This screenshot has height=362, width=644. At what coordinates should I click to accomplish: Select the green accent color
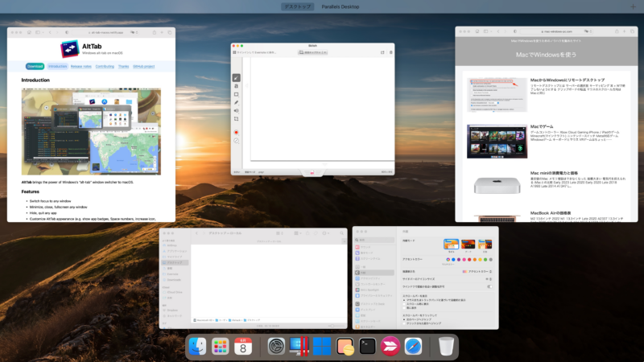[x=485, y=259]
